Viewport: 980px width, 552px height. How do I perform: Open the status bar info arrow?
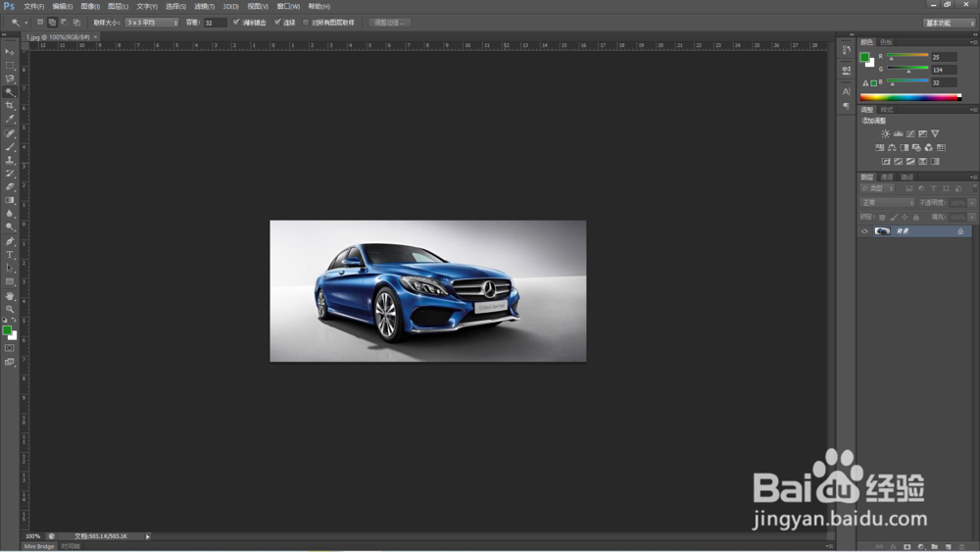[x=148, y=536]
